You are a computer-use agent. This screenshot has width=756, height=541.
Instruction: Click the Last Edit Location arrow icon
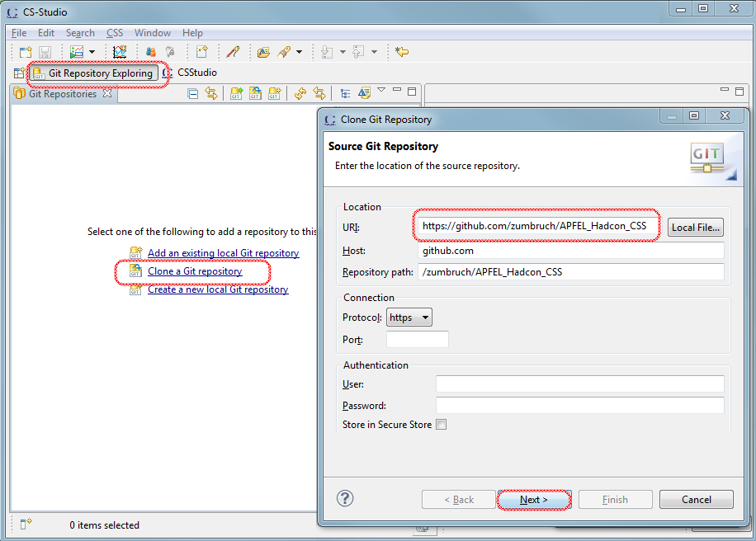click(x=402, y=52)
